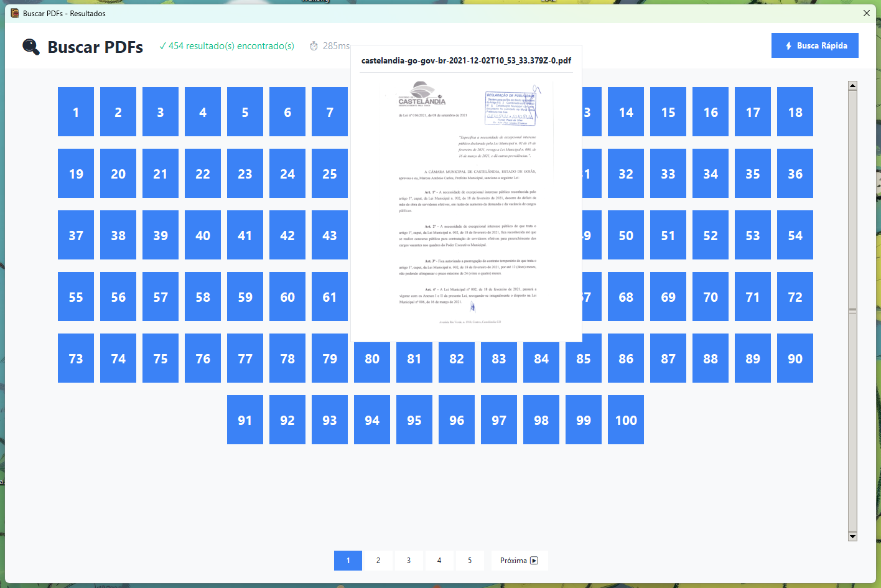Switch to results page 5
The width and height of the screenshot is (881, 588).
click(470, 561)
